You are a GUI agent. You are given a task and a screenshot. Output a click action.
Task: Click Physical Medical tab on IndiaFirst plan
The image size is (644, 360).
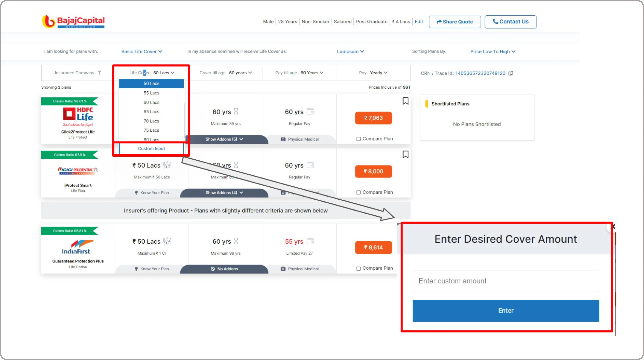click(300, 269)
